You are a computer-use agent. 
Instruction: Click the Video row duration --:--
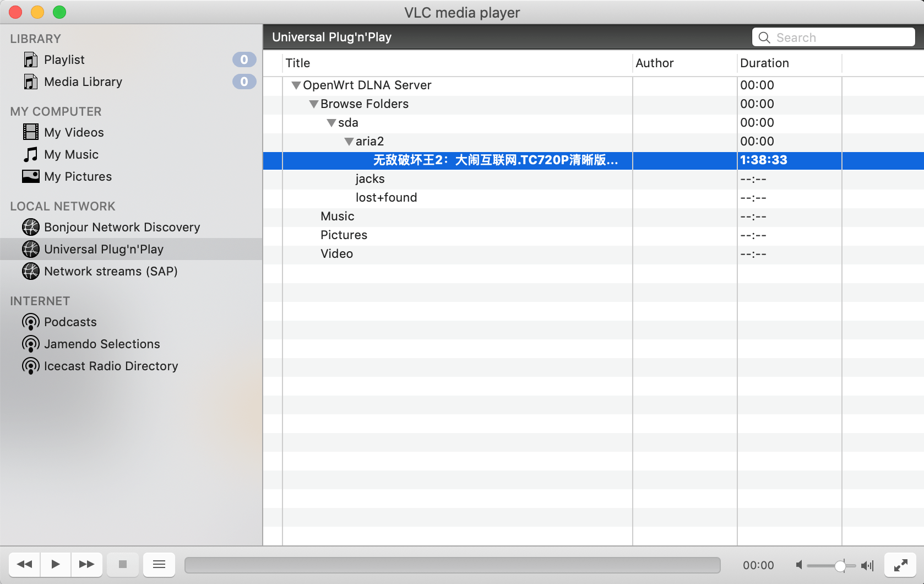click(x=753, y=255)
